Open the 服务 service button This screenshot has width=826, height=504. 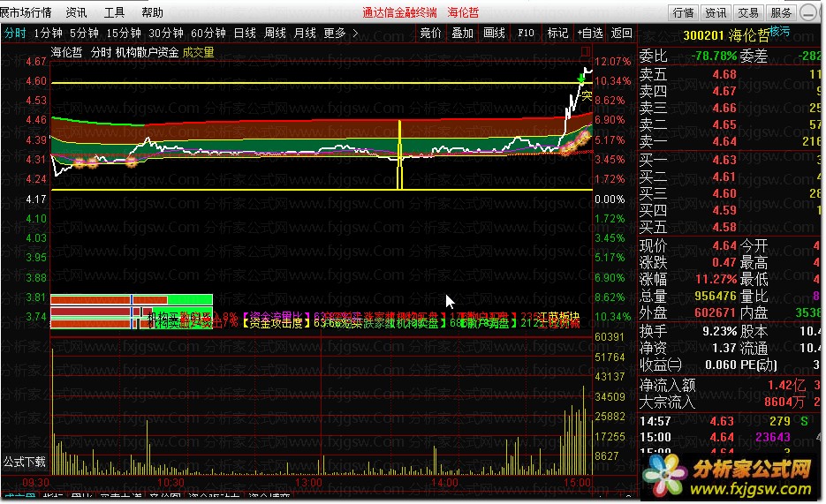pos(781,12)
